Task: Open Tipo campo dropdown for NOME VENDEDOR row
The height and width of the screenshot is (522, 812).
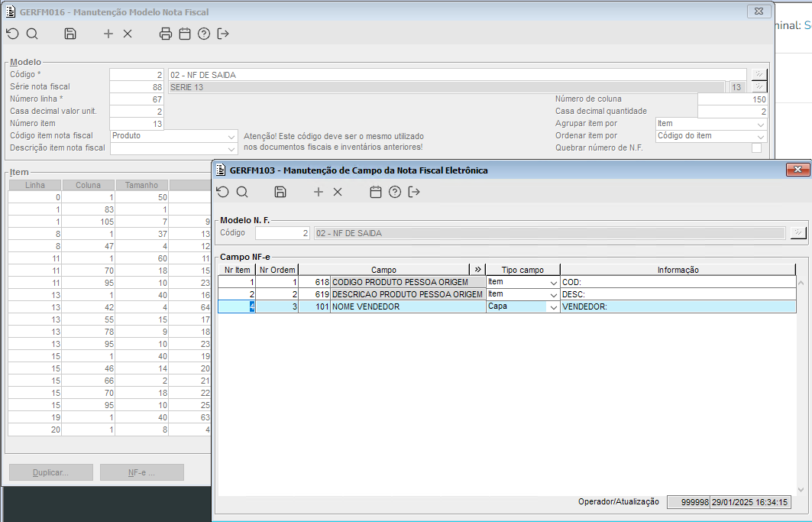Action: tap(553, 307)
